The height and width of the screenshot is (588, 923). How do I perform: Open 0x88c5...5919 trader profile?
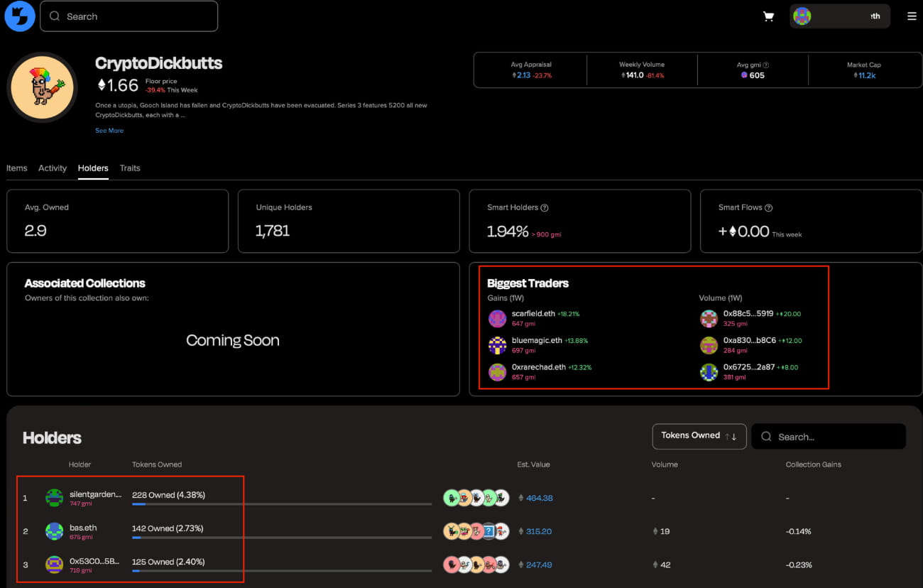(x=749, y=313)
